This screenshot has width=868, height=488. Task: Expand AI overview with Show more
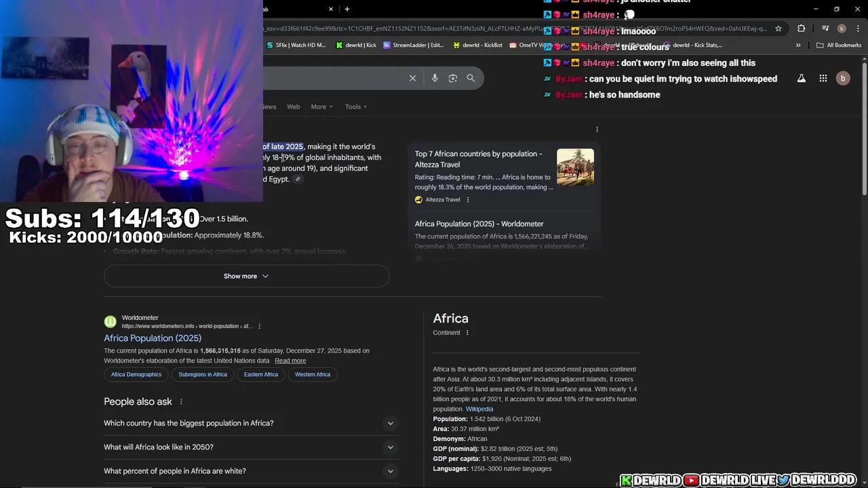[246, 276]
